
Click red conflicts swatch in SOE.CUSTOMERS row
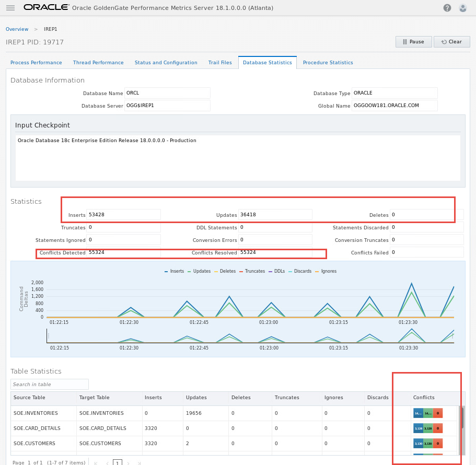point(438,444)
